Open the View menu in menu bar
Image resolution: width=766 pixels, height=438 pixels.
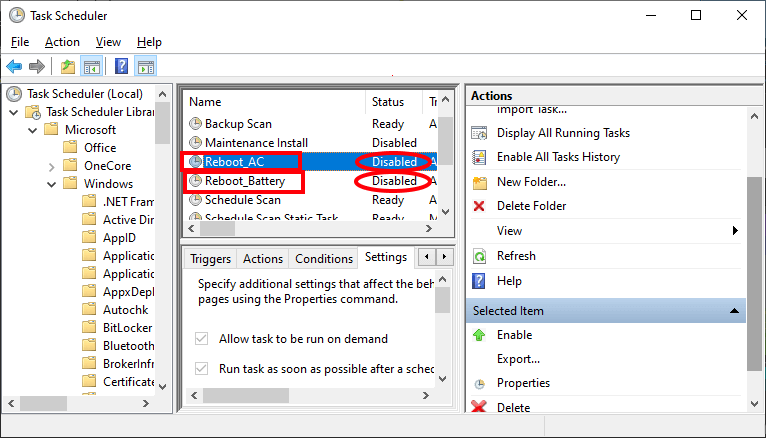pos(108,42)
